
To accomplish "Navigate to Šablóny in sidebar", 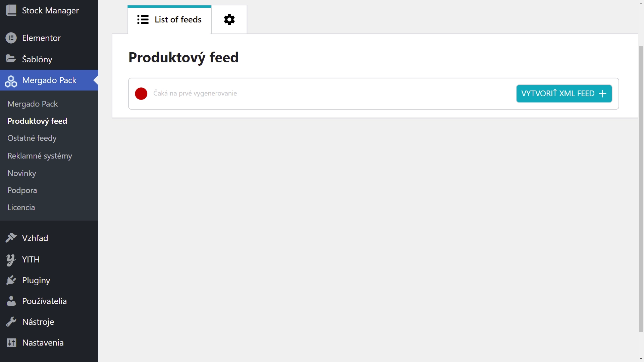I will 37,59.
